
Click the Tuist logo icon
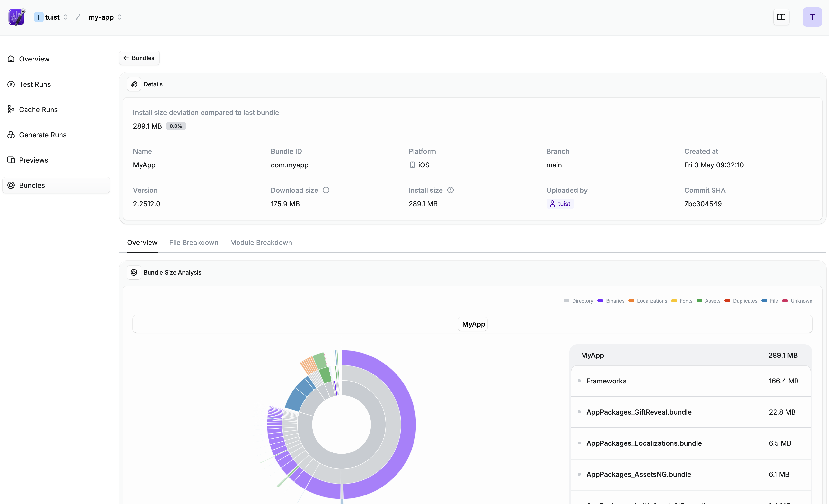pos(17,17)
